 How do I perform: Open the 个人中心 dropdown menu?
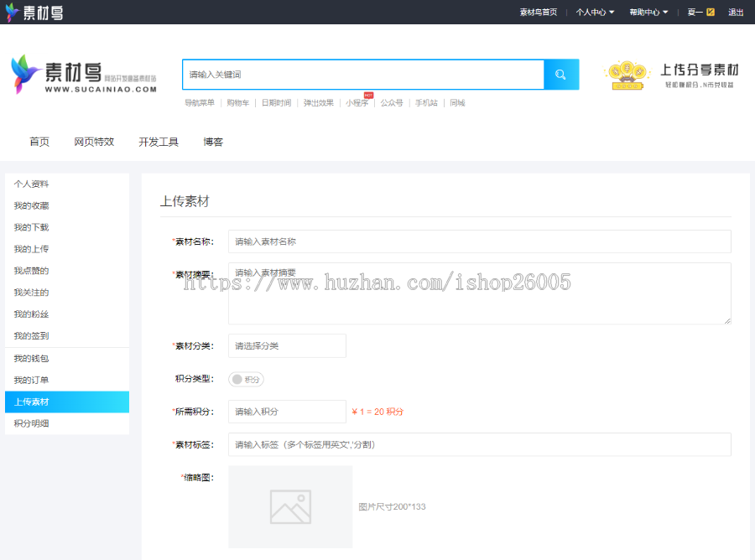[595, 13]
